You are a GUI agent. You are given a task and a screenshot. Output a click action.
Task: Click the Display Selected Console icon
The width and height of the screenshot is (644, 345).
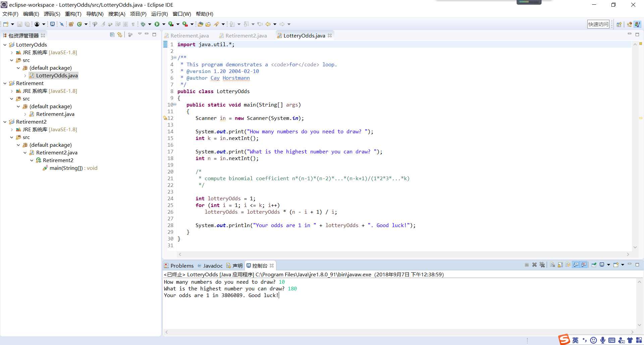(602, 265)
